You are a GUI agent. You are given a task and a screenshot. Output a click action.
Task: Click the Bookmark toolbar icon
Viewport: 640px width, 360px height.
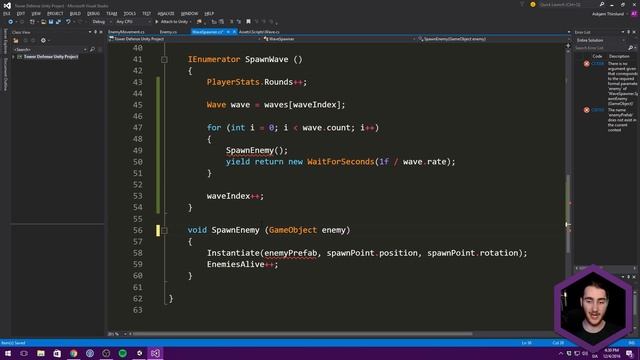[x=248, y=22]
